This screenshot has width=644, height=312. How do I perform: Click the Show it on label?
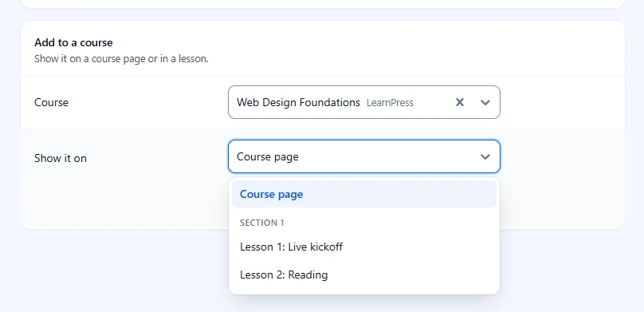pos(61,158)
